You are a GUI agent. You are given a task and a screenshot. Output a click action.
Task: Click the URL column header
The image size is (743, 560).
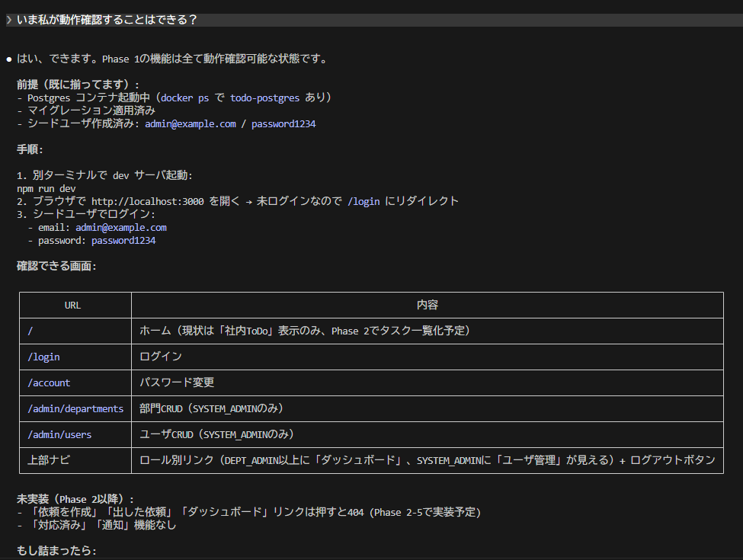(x=75, y=305)
